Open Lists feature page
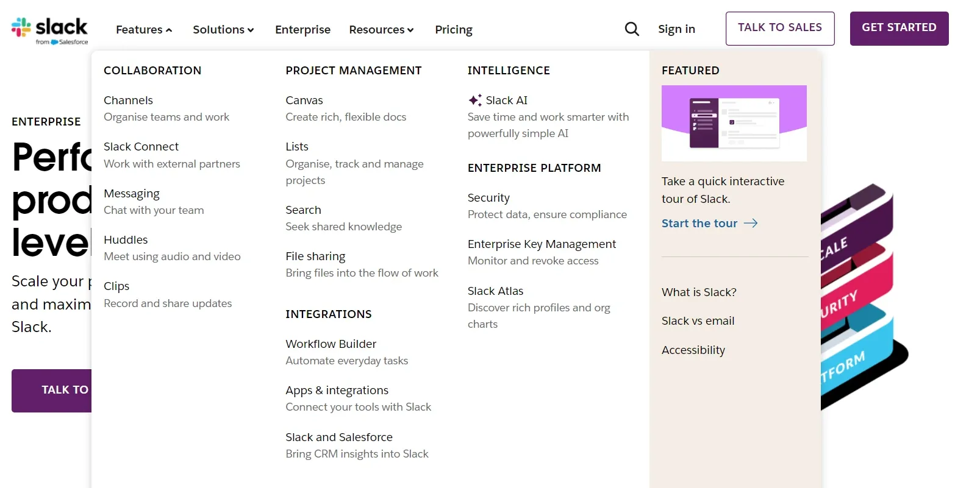The image size is (980, 488). tap(297, 146)
